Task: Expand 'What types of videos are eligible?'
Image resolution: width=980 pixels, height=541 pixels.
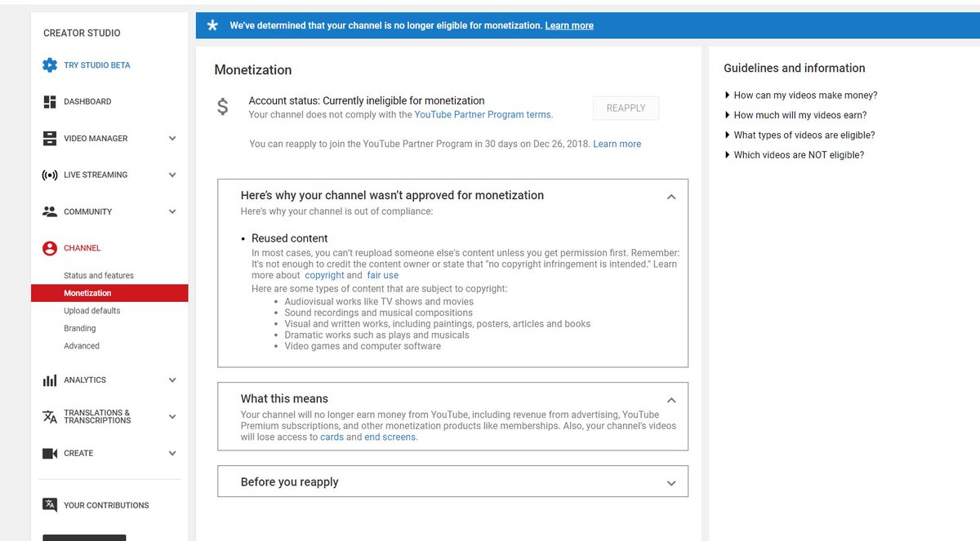Action: 800,135
